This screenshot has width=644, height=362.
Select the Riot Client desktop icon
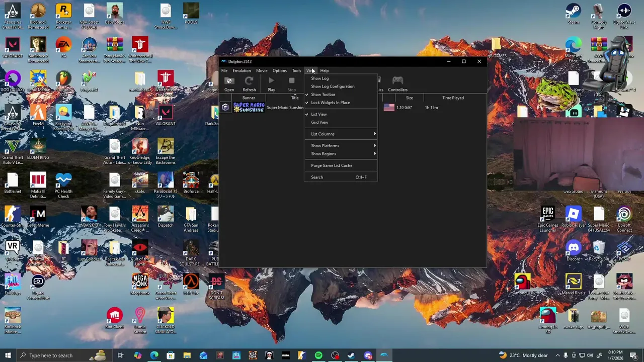pyautogui.click(x=115, y=319)
